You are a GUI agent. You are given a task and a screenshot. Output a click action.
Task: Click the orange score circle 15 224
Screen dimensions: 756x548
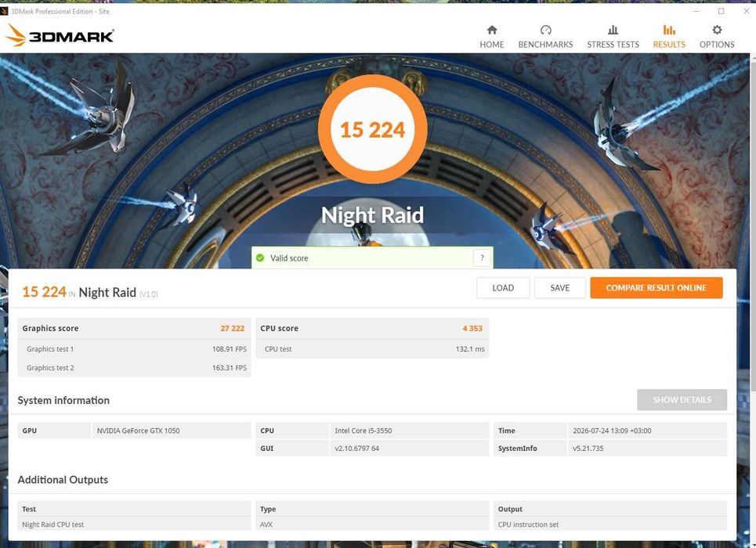[372, 129]
